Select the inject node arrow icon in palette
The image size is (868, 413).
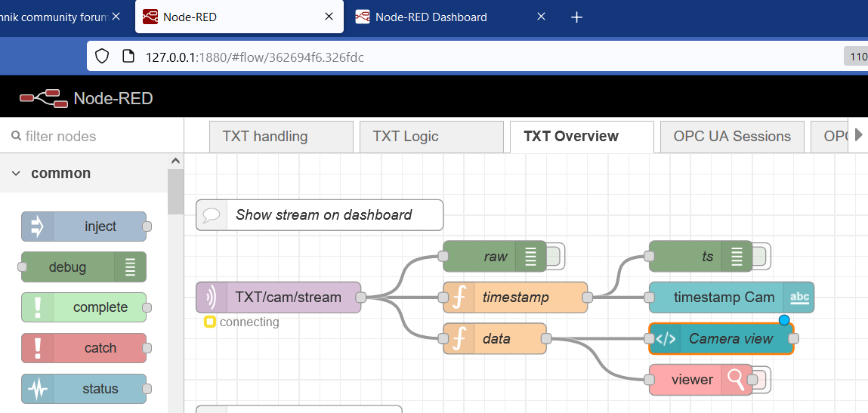click(x=38, y=227)
